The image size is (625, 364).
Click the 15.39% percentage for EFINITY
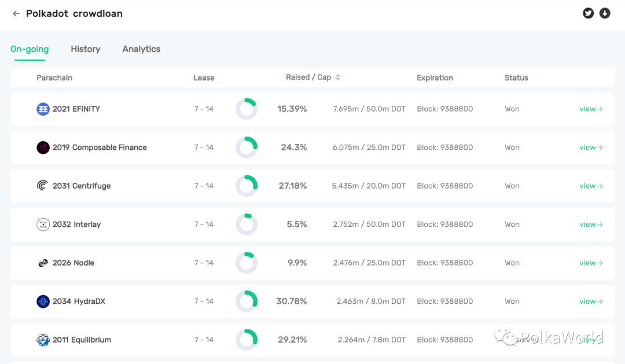292,109
